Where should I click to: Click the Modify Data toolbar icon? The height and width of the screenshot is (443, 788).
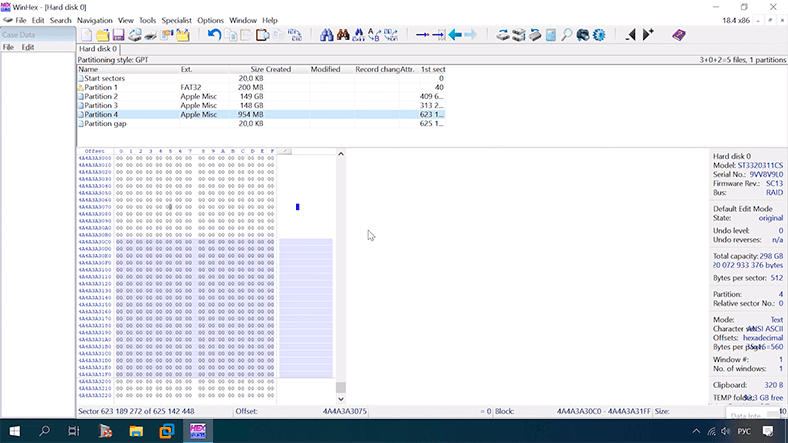pyautogui.click(x=294, y=35)
